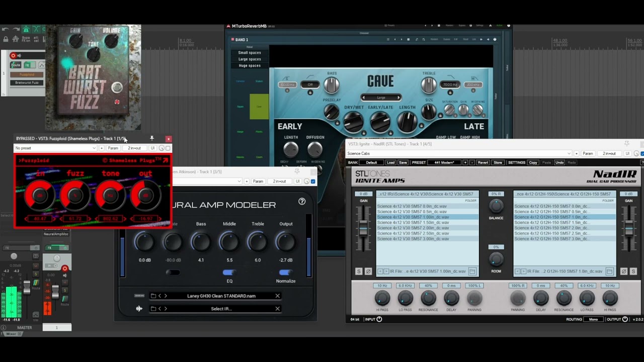Load next model in Laney GH30 row

click(166, 296)
